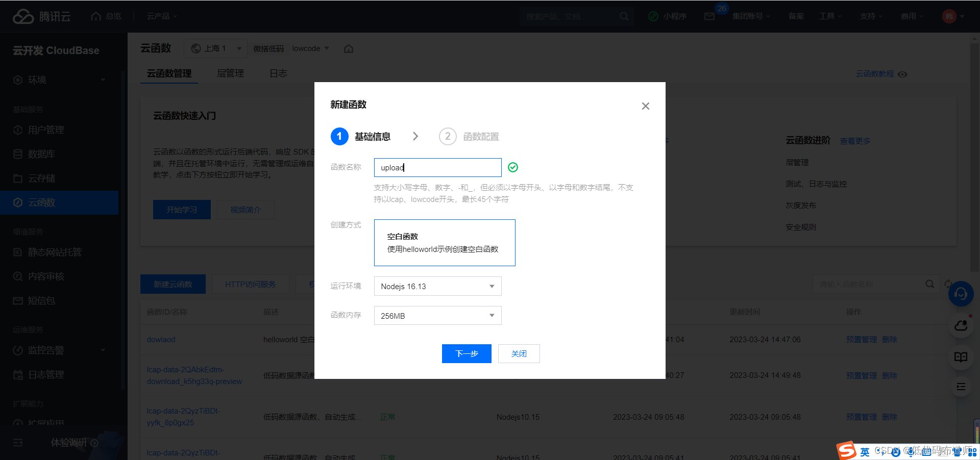
Task: Click 预置管理 in the dowlaod row
Action: click(861, 340)
